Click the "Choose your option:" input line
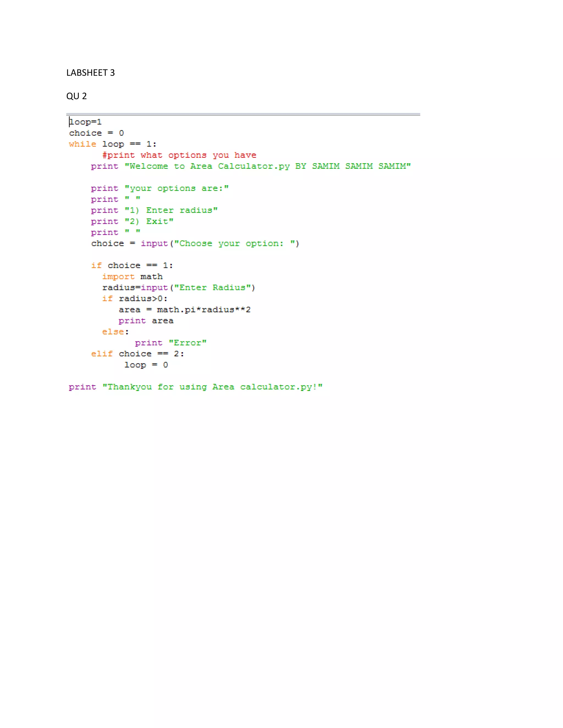The width and height of the screenshot is (563, 728). [x=195, y=243]
